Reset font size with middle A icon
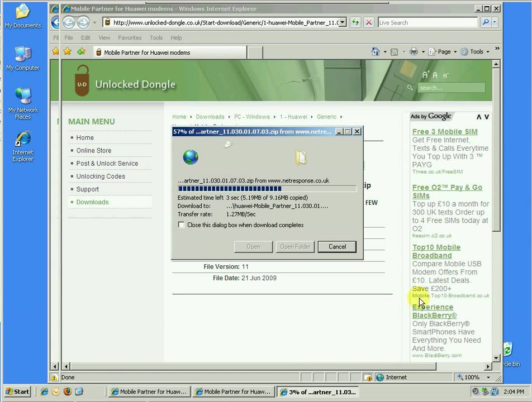The image size is (532, 402). point(435,75)
